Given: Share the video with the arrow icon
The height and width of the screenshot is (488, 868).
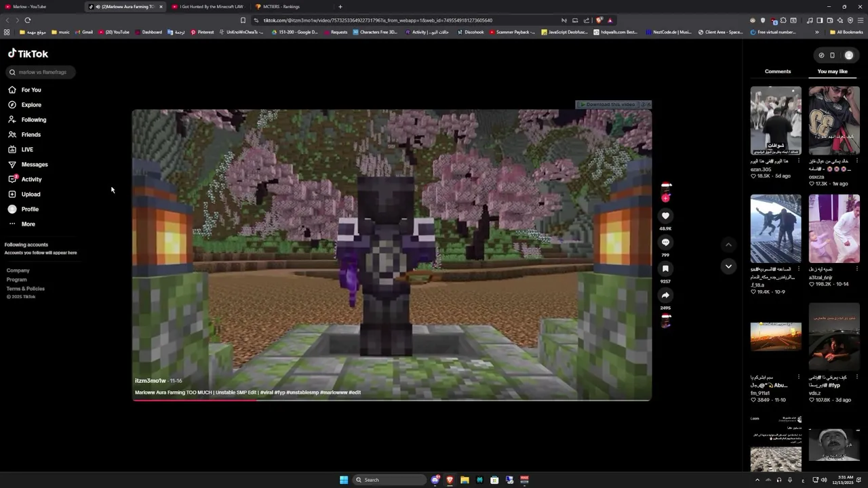Looking at the screenshot, I should click(665, 295).
